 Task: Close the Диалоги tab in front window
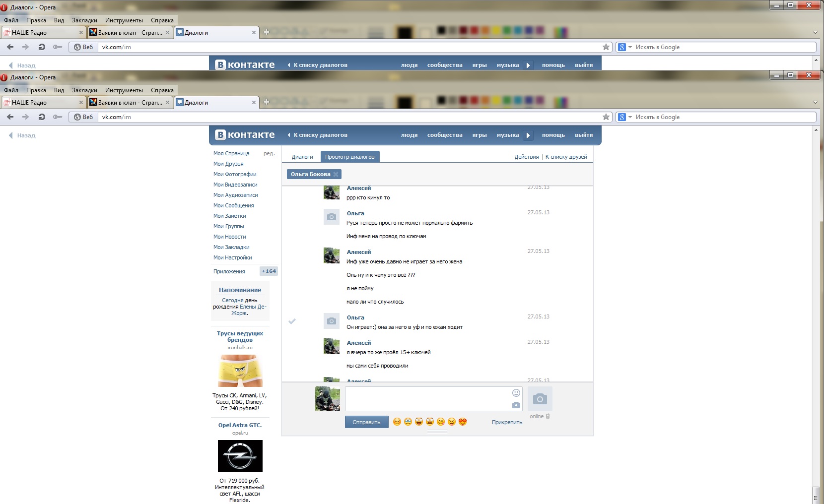coord(254,103)
